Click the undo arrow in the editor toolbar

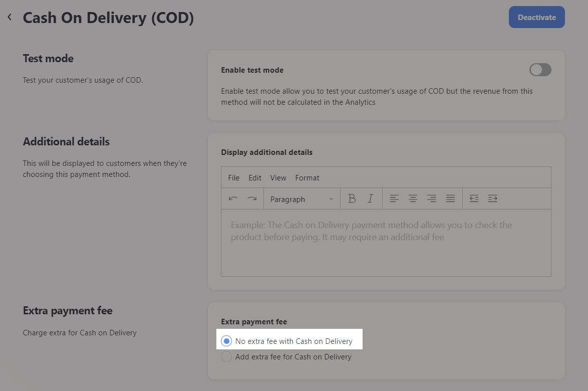[233, 199]
